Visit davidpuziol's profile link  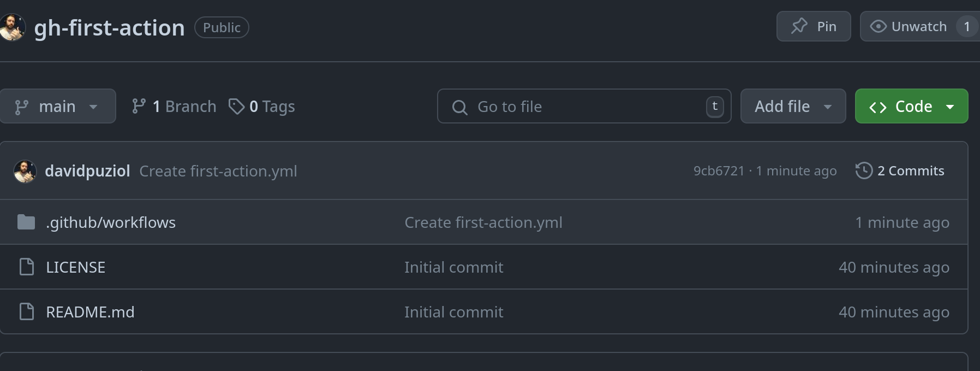[x=88, y=170]
